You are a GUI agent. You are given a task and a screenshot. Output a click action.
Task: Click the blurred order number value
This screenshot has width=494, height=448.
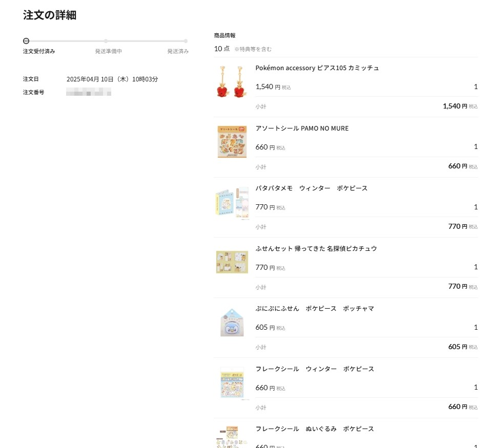tap(89, 92)
